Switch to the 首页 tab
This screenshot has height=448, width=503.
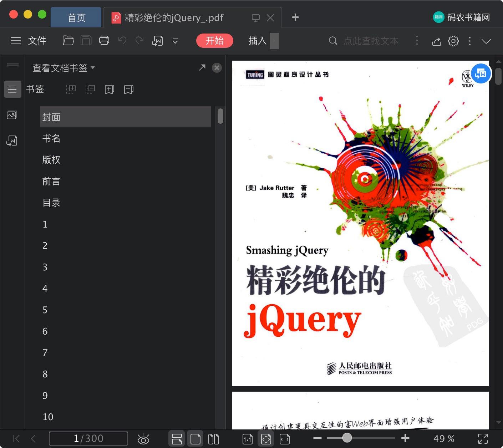(x=76, y=17)
